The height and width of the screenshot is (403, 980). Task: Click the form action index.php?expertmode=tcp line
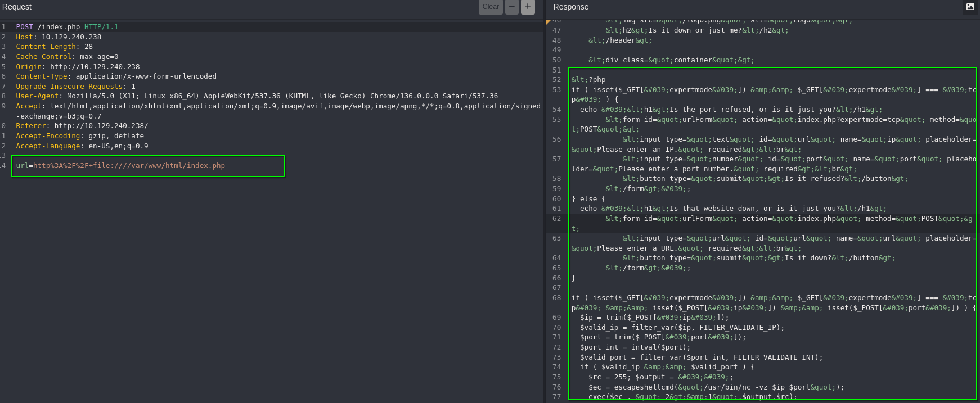[774, 124]
